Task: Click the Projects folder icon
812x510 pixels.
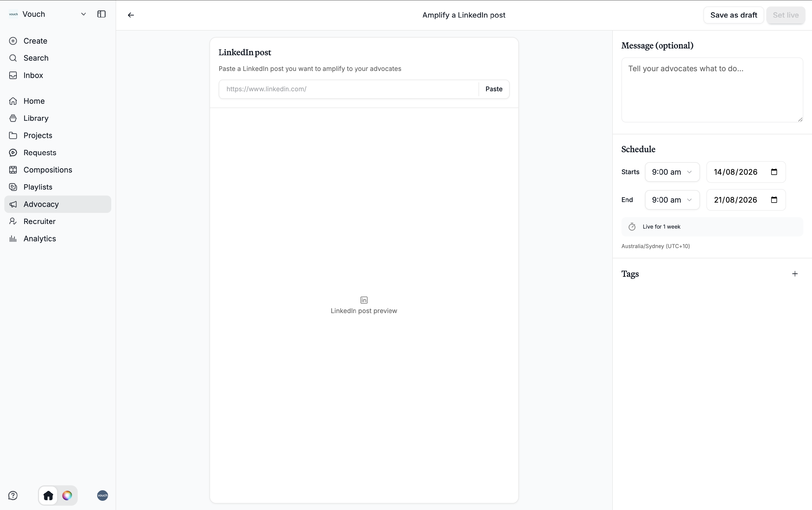Action: tap(13, 135)
